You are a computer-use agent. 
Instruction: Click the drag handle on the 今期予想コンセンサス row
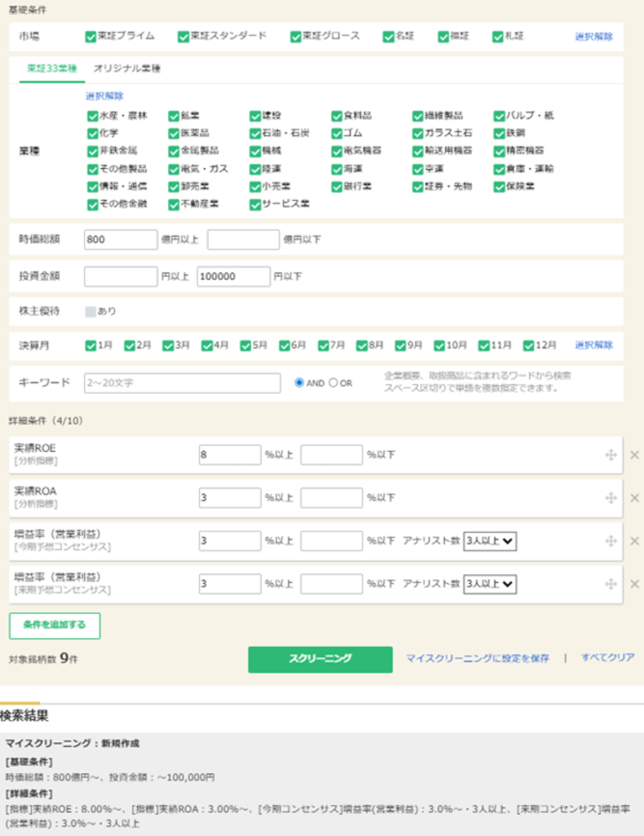[x=610, y=541]
